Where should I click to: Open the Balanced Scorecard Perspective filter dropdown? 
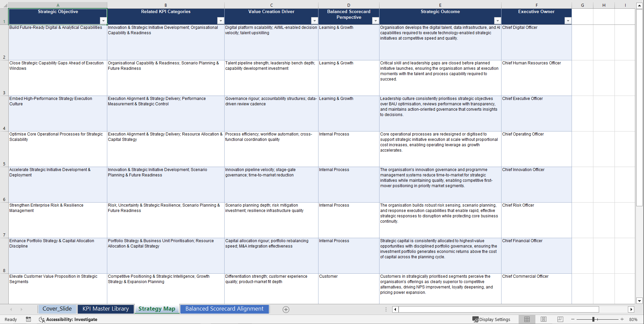(x=375, y=21)
